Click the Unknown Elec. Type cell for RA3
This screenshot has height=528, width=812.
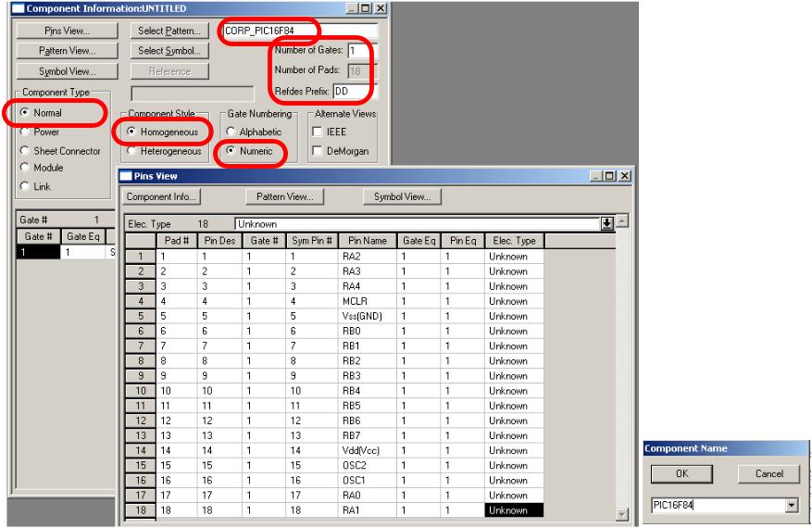pyautogui.click(x=514, y=271)
